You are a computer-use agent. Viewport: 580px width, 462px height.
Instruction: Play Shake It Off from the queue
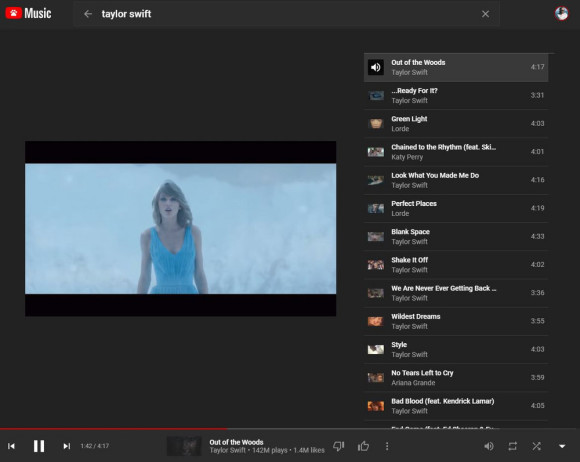[x=456, y=265]
